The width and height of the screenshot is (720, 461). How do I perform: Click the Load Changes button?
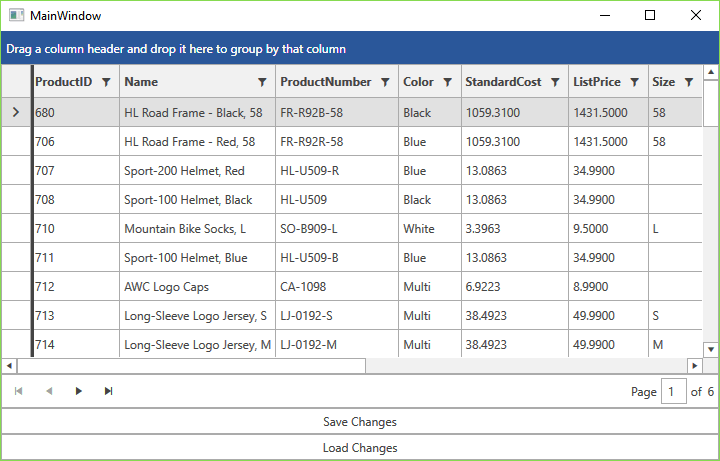tap(360, 448)
